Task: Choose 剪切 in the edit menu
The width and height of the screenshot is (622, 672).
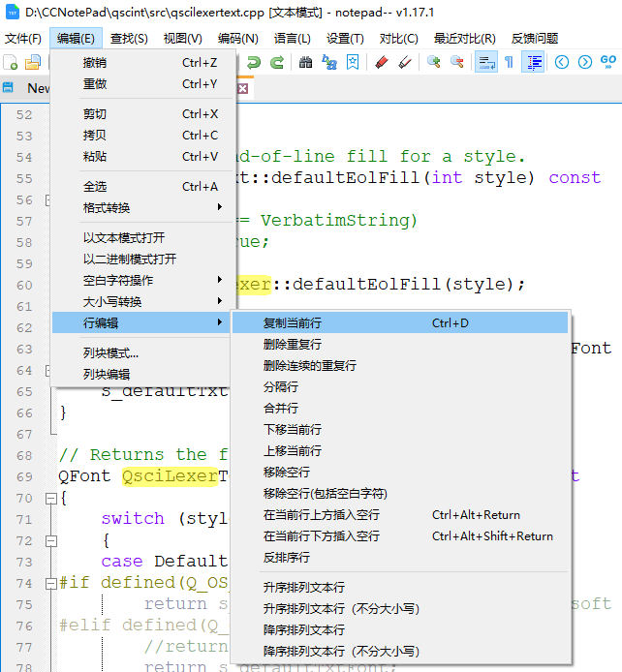Action: [143, 114]
